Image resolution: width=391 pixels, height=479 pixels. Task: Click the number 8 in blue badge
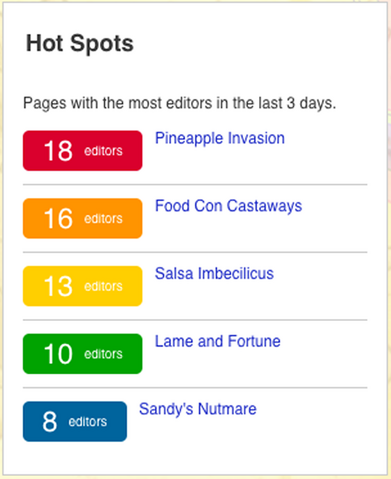pos(50,421)
